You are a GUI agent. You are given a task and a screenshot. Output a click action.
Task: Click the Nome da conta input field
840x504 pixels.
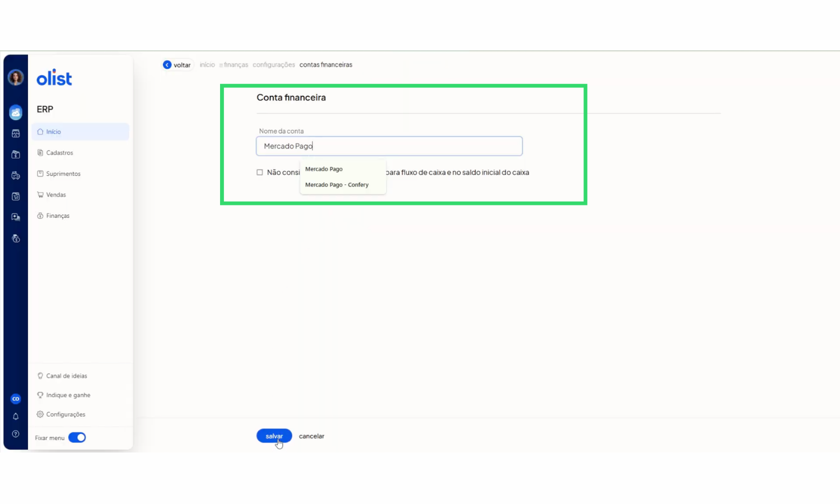389,146
